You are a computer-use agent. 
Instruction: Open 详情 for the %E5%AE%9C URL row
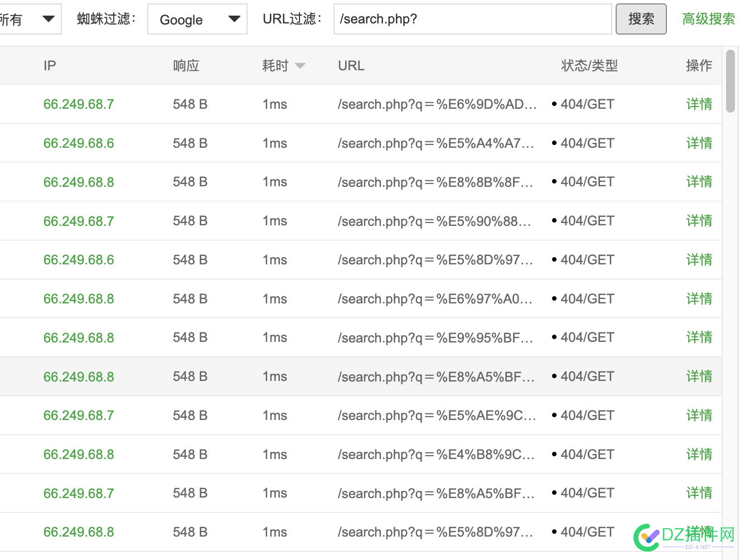(699, 416)
